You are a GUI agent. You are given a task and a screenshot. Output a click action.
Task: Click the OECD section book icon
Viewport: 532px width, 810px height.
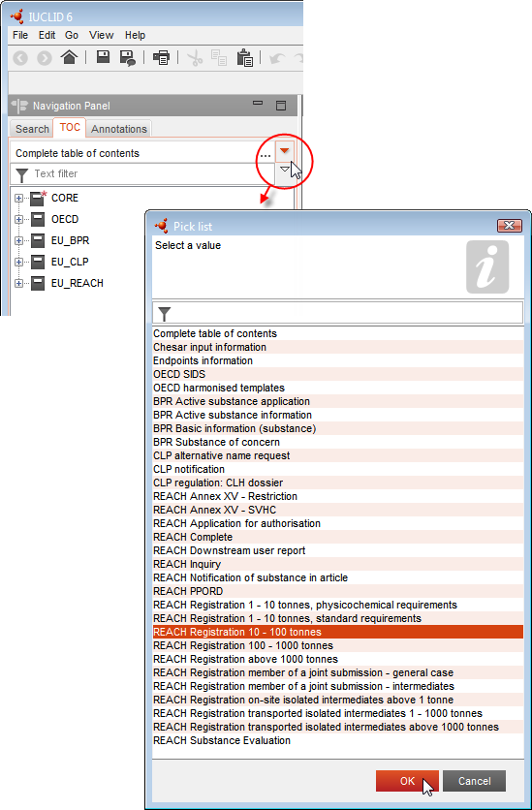(x=38, y=219)
